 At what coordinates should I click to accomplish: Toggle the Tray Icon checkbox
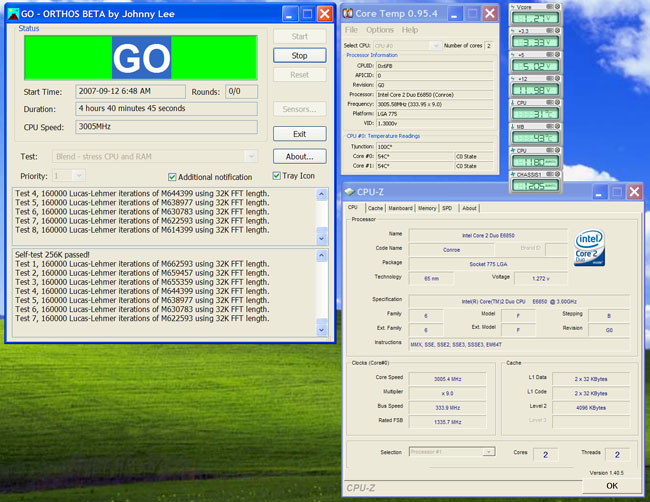click(x=277, y=177)
